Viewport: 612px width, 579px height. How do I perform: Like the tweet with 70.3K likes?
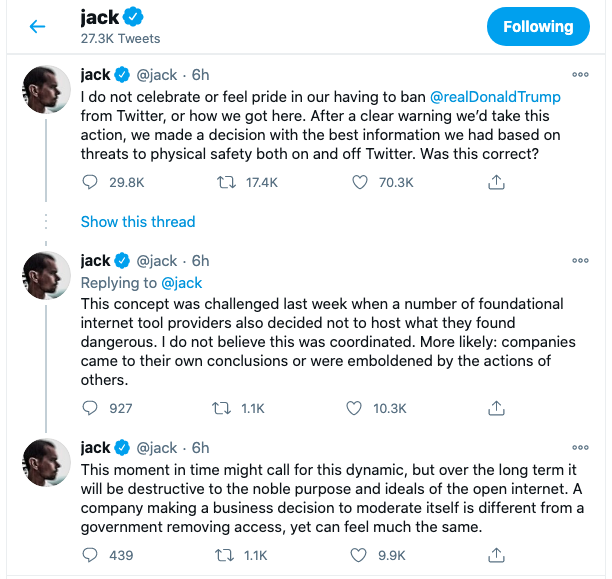[361, 182]
